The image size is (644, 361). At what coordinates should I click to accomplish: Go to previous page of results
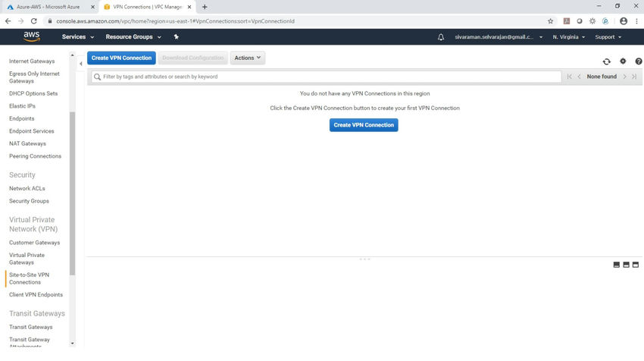[579, 77]
